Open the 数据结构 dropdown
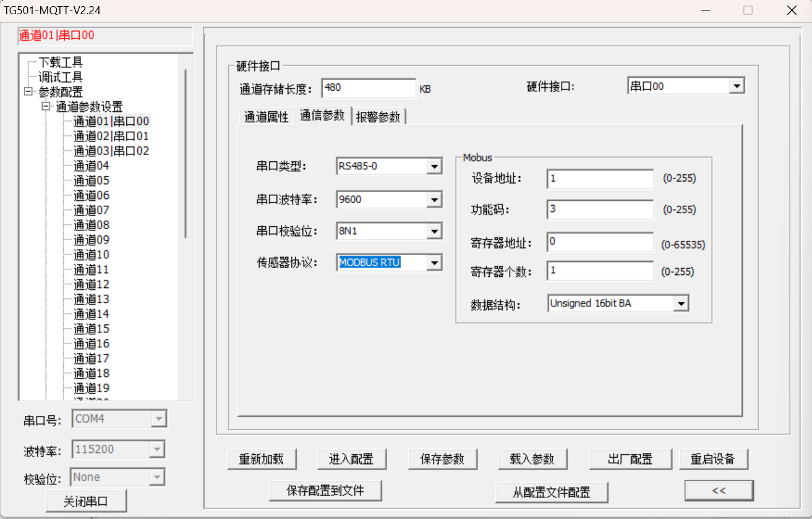 click(682, 303)
